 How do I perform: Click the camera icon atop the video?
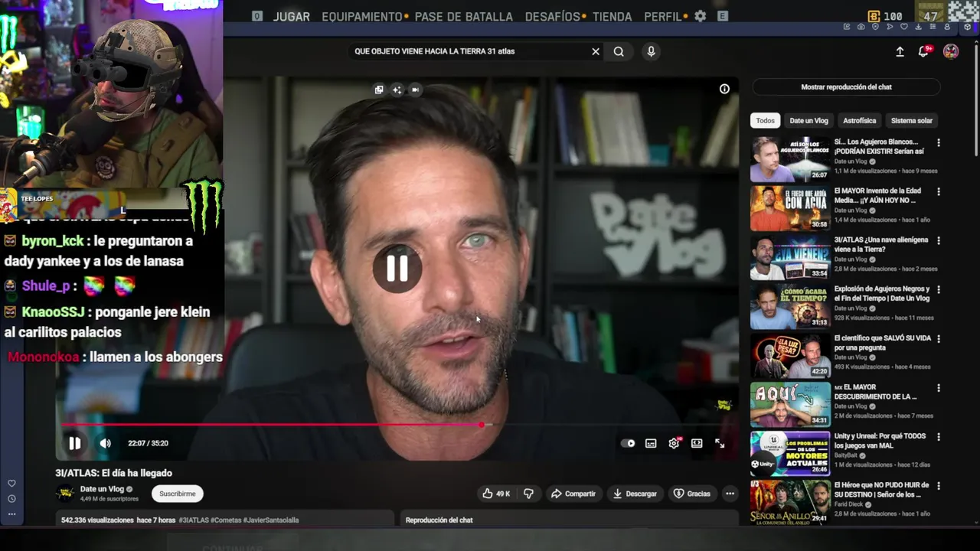click(x=415, y=90)
